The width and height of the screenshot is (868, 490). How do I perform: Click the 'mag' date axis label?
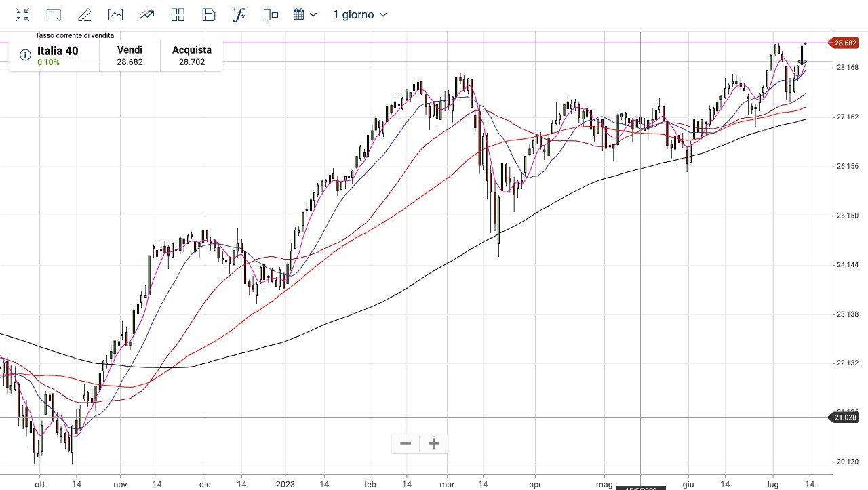tap(604, 484)
